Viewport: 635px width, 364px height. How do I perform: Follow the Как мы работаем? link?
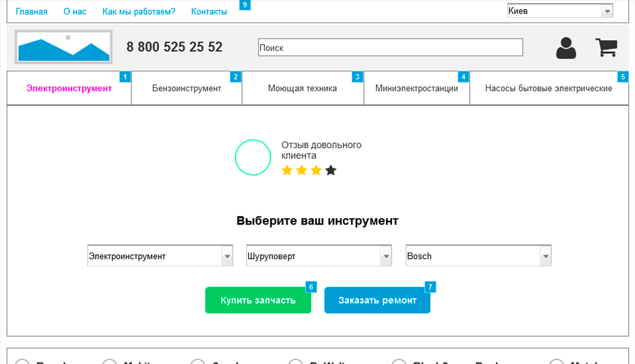(x=138, y=12)
